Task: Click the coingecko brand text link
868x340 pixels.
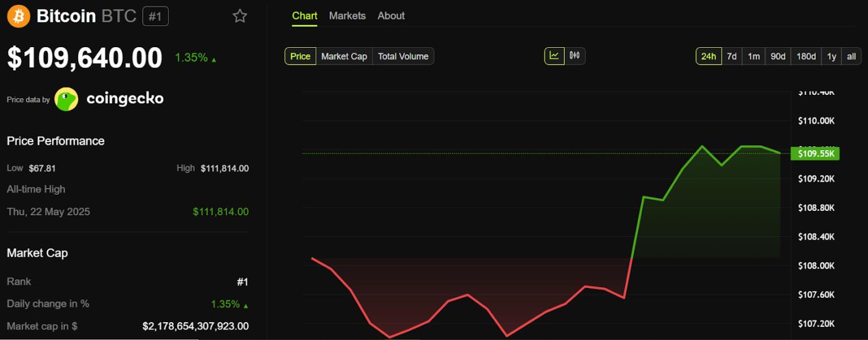Action: point(125,99)
